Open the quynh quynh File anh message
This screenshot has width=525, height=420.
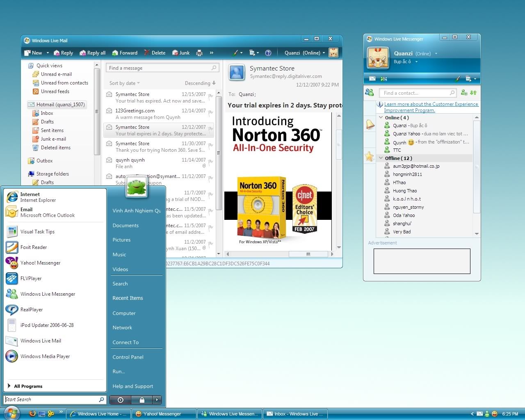click(x=159, y=163)
